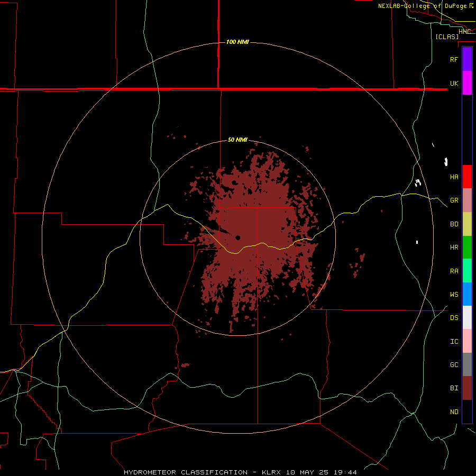Click the GR salmon legend swatch
Viewport: 476px width, 476px height.
(x=467, y=200)
